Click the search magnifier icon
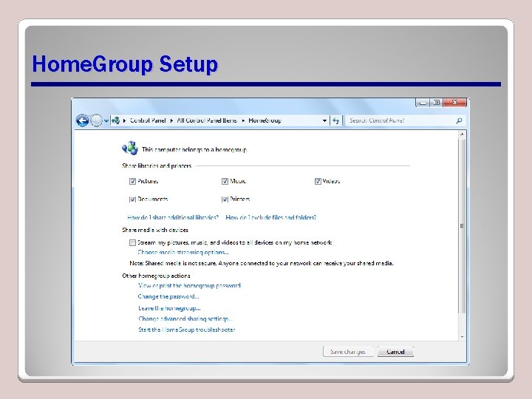 pos(459,120)
